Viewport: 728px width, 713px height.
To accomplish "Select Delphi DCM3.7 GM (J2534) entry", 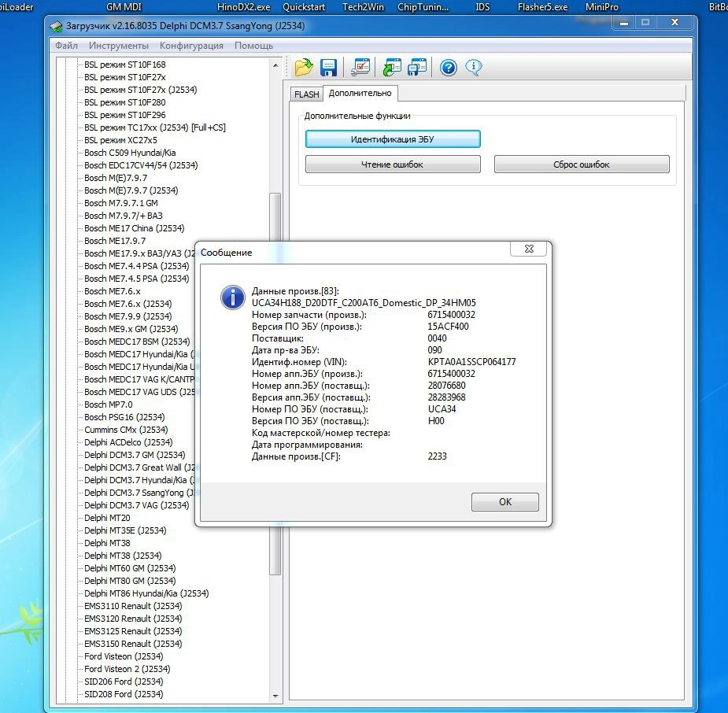I will [135, 454].
